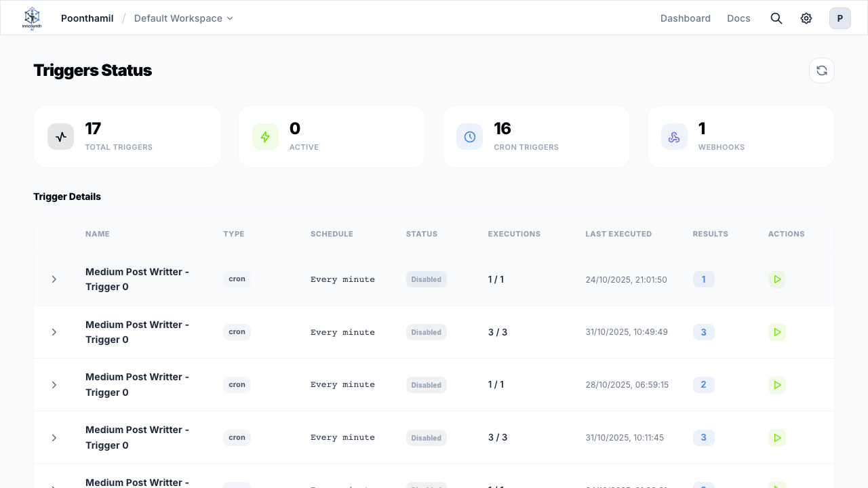The image size is (868, 488).
Task: Open results badge 1 for 21:01:50 row
Action: (x=703, y=279)
